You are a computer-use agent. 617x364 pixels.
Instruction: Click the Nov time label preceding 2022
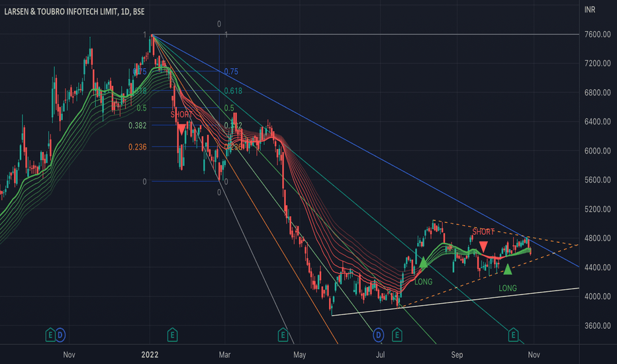tap(69, 355)
